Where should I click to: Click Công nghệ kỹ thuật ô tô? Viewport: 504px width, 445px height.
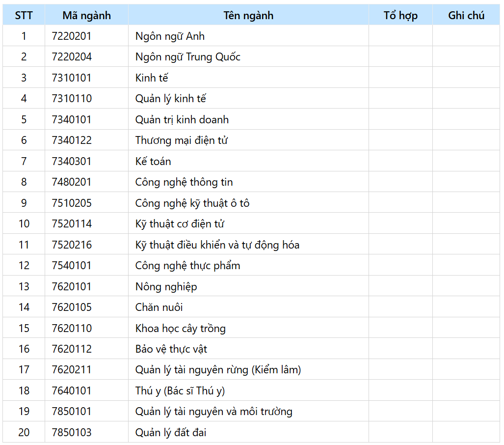(x=192, y=203)
